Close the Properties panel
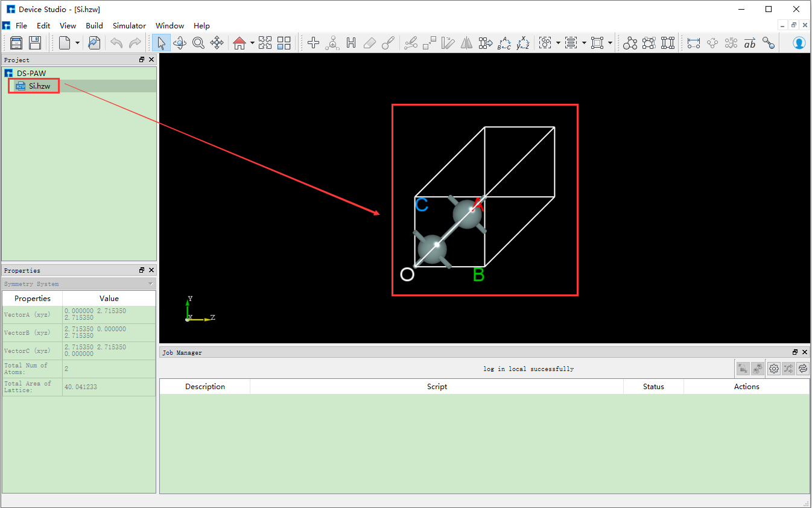This screenshot has height=508, width=812. pyautogui.click(x=151, y=270)
